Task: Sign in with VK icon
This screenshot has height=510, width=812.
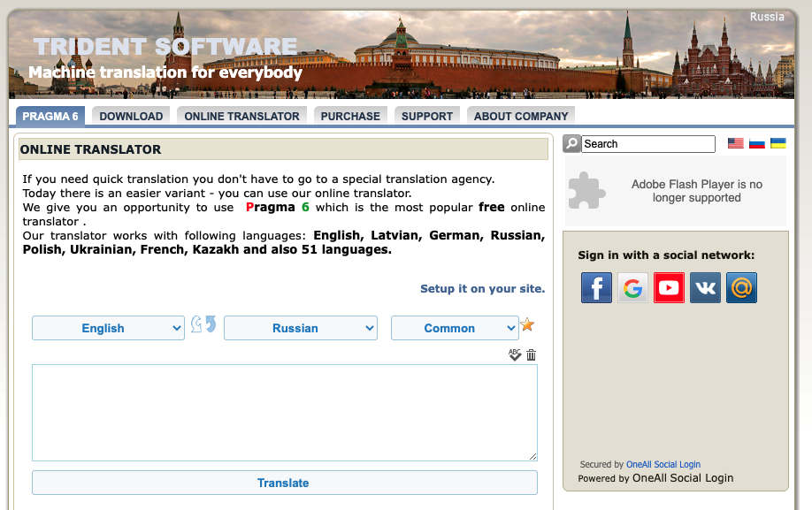Action: point(705,287)
